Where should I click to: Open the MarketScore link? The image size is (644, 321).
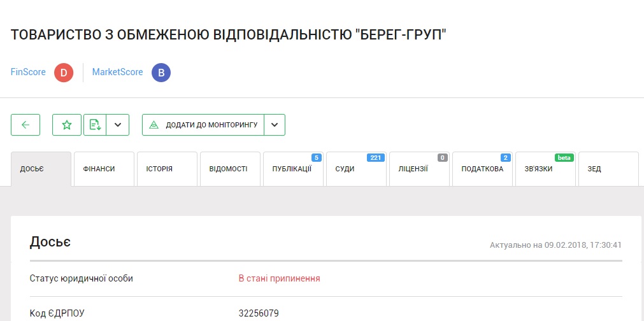[117, 73]
